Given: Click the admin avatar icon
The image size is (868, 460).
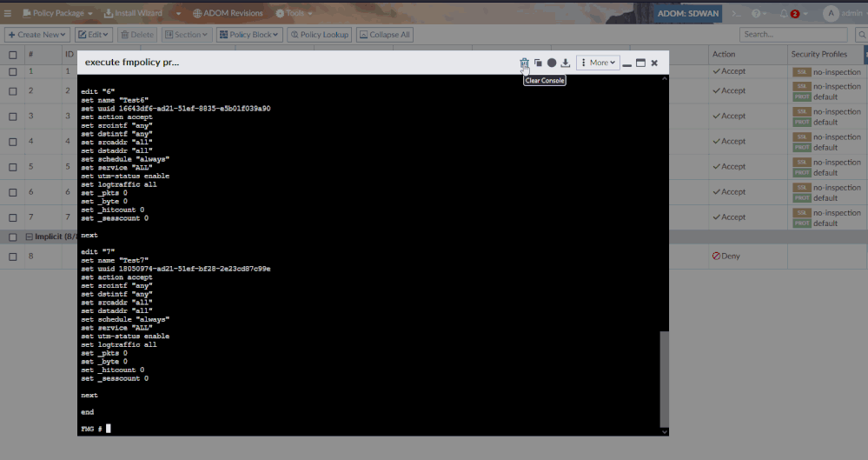Looking at the screenshot, I should 831,13.
